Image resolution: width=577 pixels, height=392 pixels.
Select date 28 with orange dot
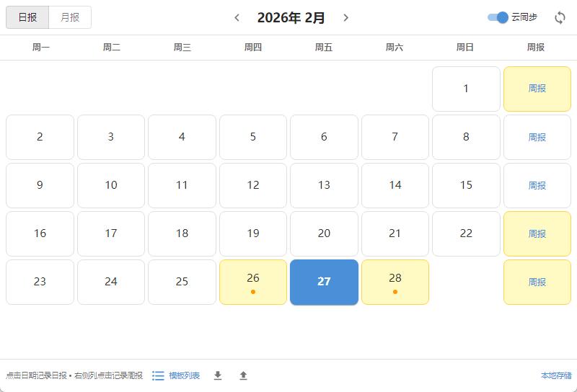(395, 282)
